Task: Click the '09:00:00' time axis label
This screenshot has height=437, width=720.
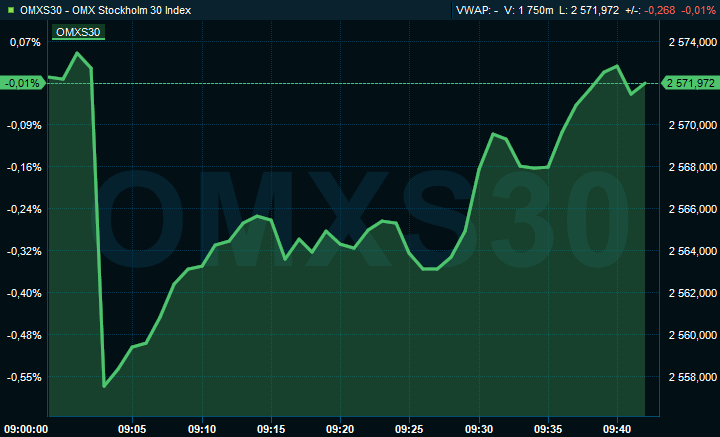Action: tap(24, 429)
